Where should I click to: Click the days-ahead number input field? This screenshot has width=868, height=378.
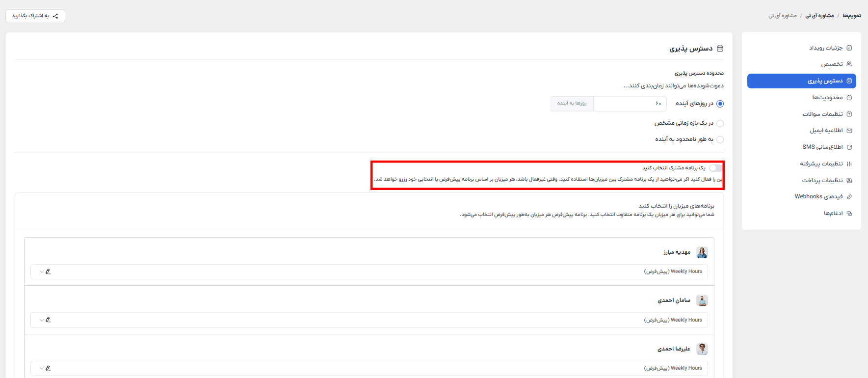(x=630, y=104)
